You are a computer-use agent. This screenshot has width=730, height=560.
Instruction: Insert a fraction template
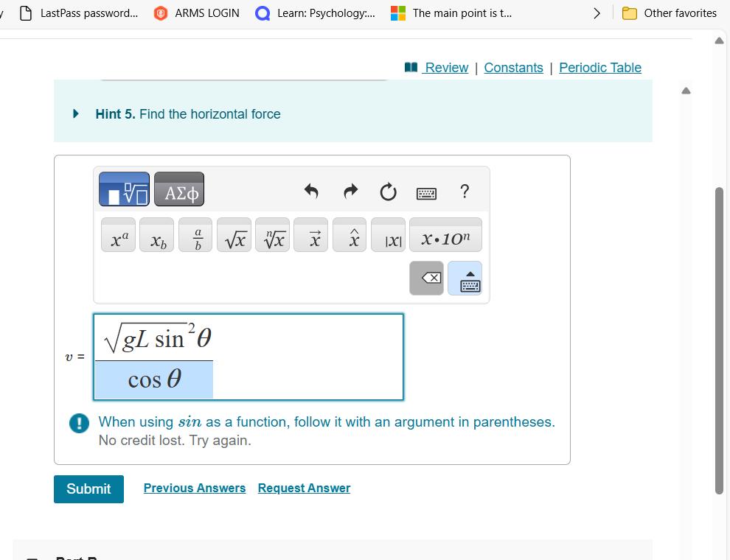195,235
